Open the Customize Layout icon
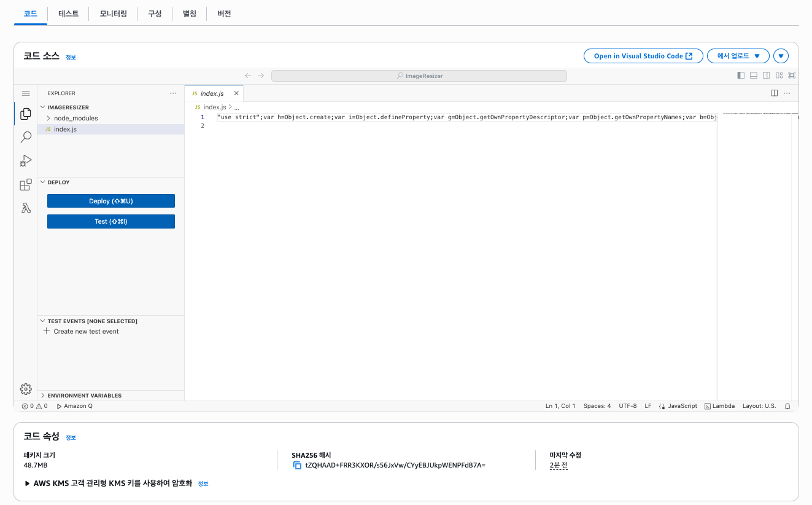Screen dimensions: 812x505 pyautogui.click(x=779, y=76)
